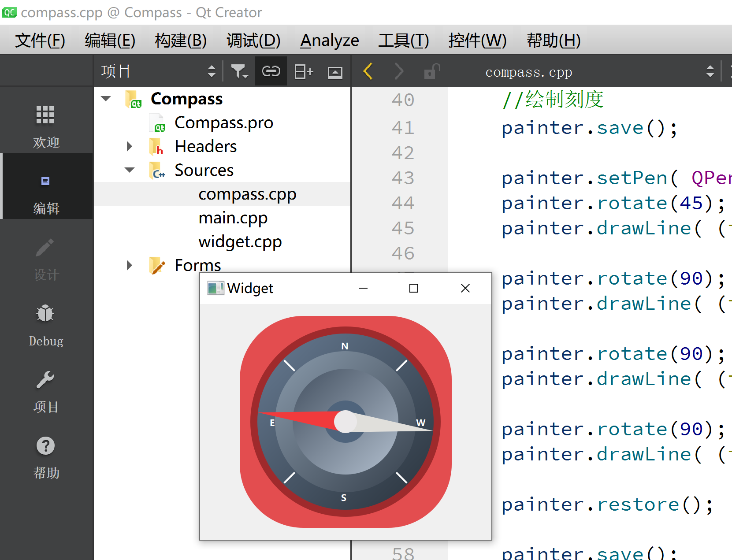Go back with yellow left arrow
The height and width of the screenshot is (560, 732).
pos(368,71)
